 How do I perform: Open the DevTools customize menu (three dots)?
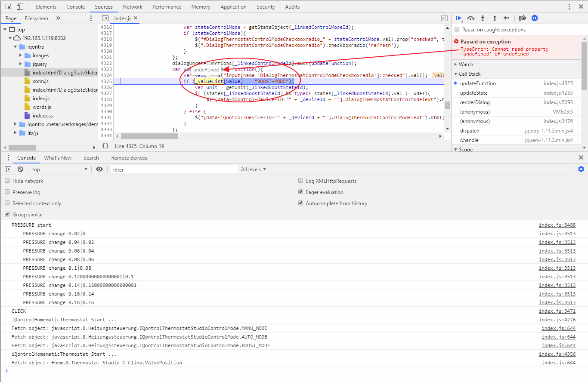pos(569,7)
